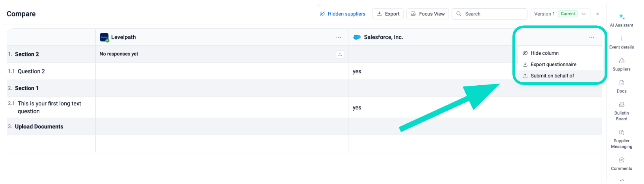Expand the Version 1 dropdown

(x=584, y=14)
